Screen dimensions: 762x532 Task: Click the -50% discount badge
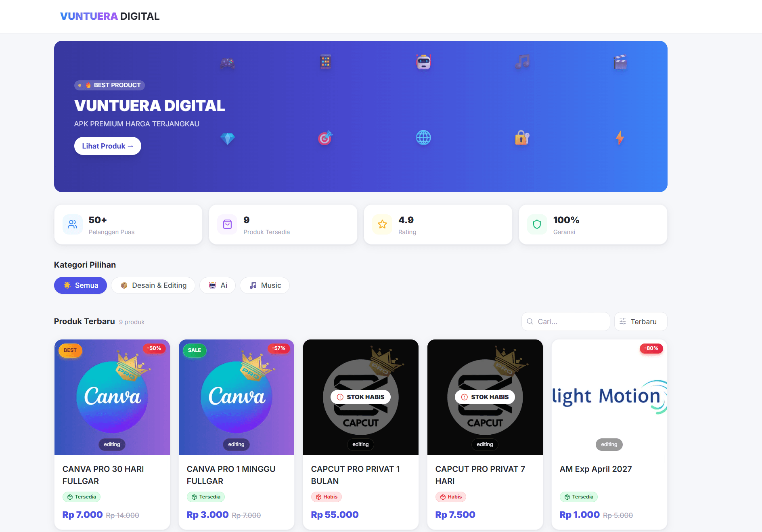point(154,348)
